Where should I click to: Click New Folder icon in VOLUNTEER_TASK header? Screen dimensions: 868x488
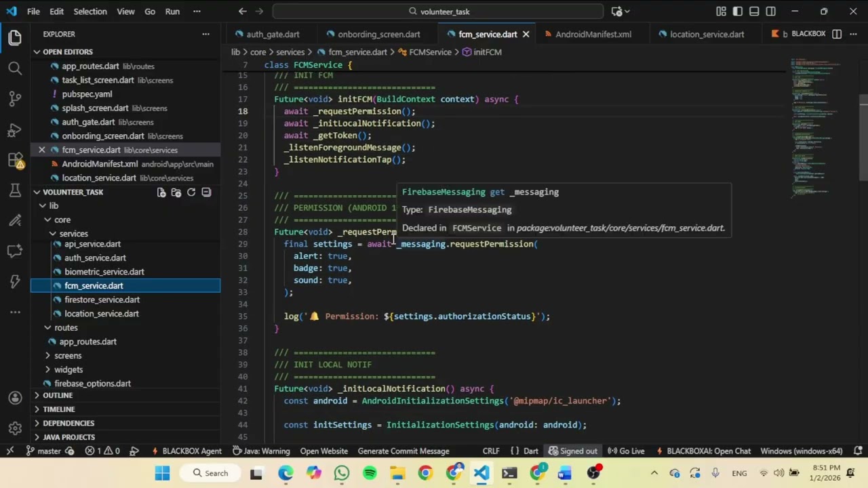coord(176,192)
